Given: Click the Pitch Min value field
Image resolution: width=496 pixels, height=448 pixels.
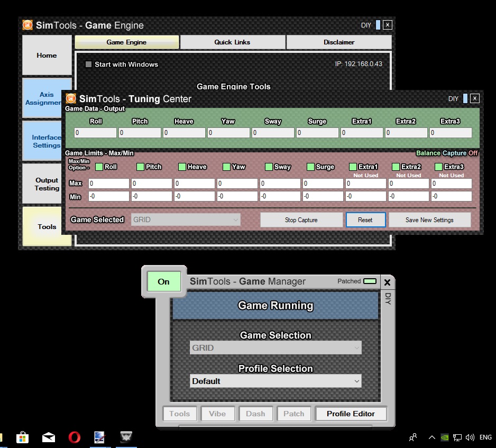Looking at the screenshot, I should (x=152, y=196).
